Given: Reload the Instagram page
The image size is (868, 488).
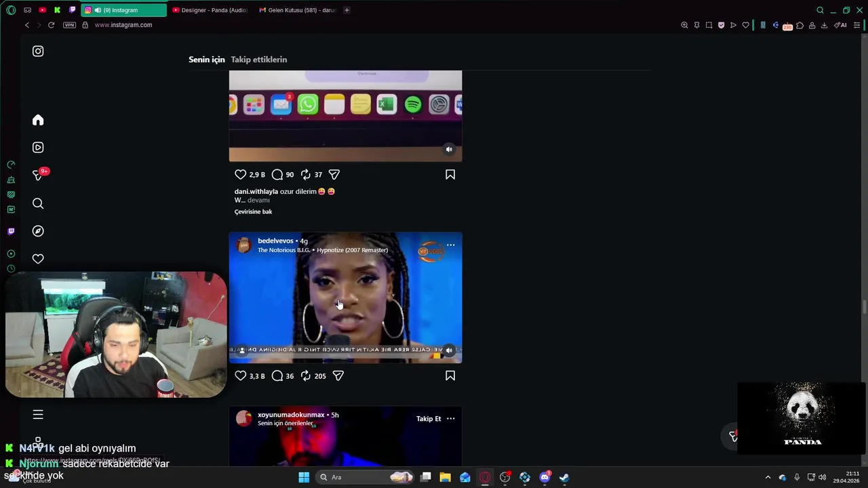Looking at the screenshot, I should pos(51,25).
